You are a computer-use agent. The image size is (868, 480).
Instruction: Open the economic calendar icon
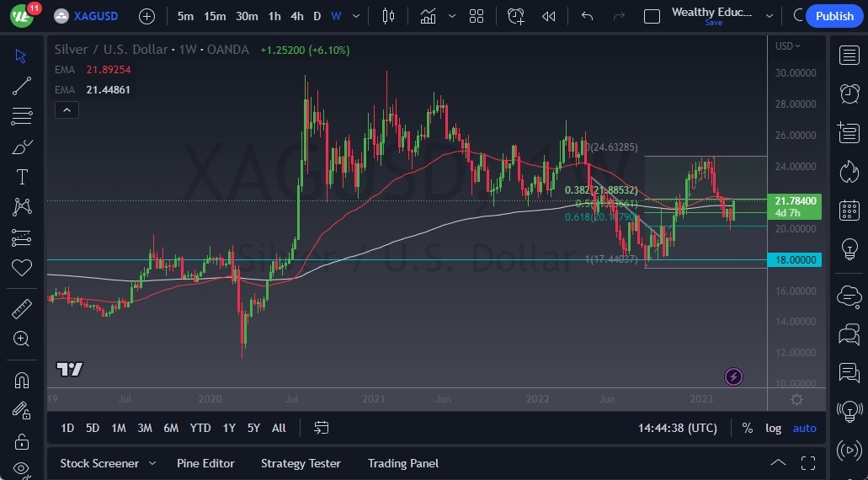849,211
